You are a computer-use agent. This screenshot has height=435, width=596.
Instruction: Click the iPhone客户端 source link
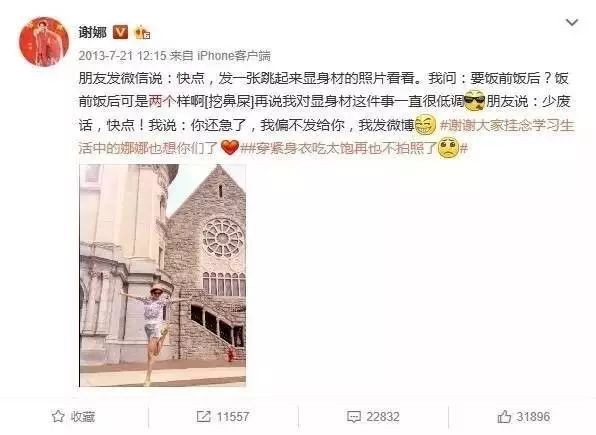tap(234, 56)
